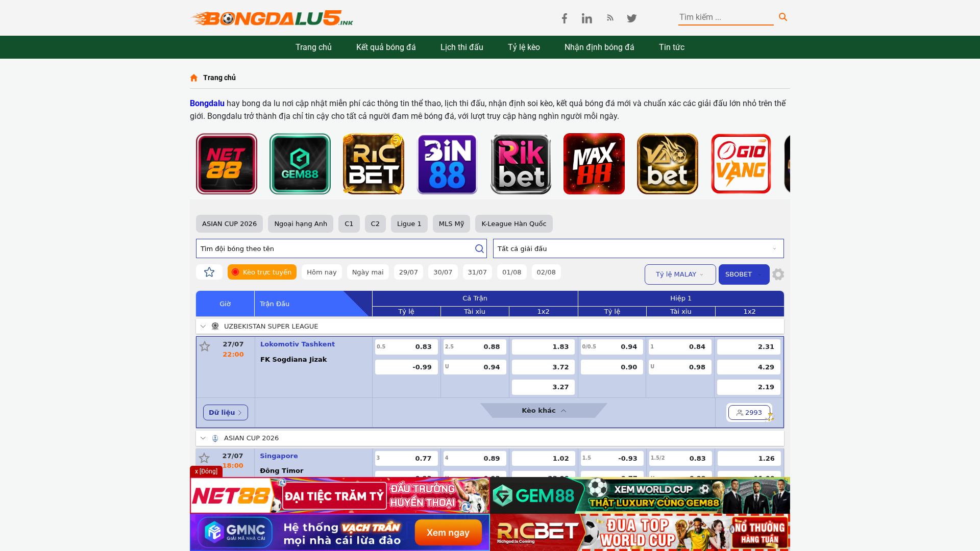
Task: Open the NET88 sponsor icon
Action: [x=227, y=164]
